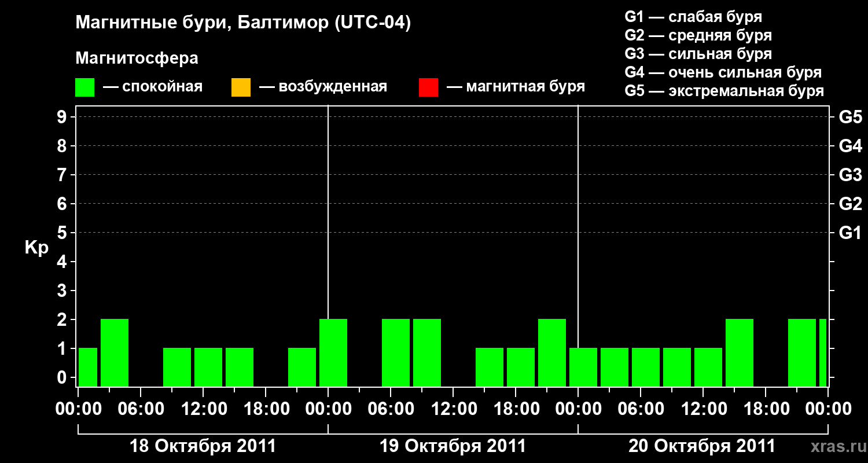Click the 18:00 time label for 18 Октября

266,409
